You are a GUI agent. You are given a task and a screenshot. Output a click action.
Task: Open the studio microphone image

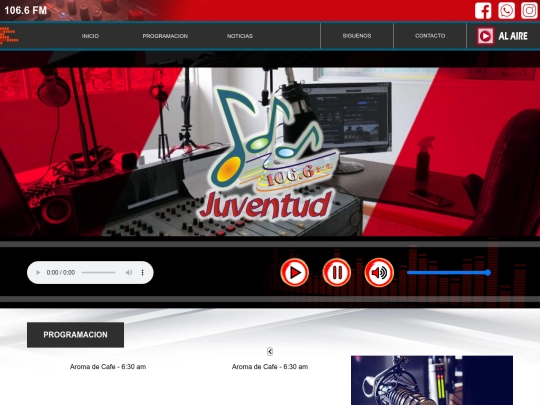point(432,380)
